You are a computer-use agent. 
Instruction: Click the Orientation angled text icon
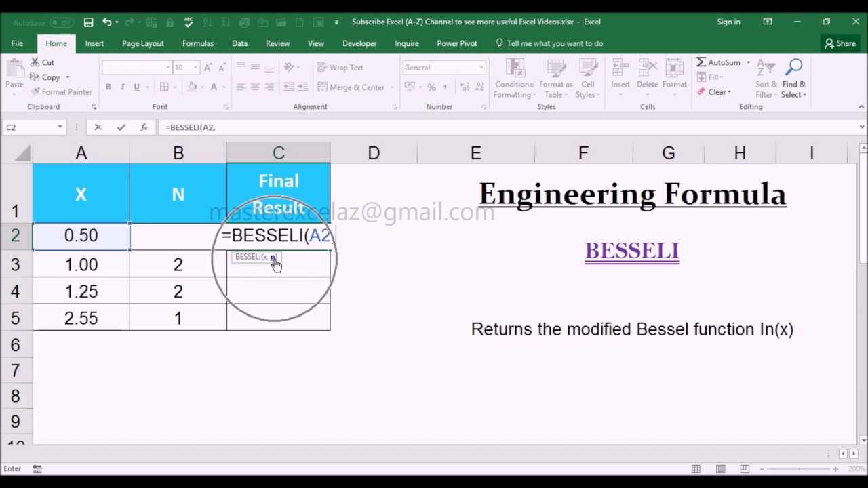tap(290, 68)
